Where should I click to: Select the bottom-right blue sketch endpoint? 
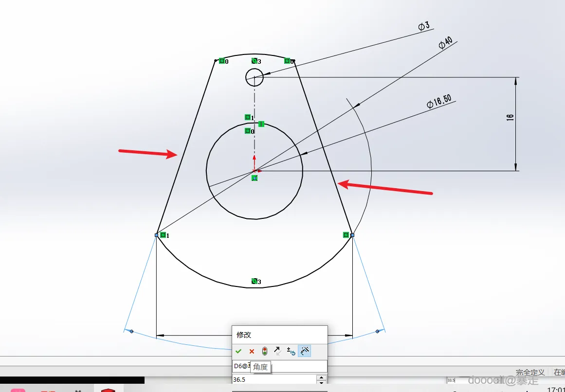coord(352,235)
